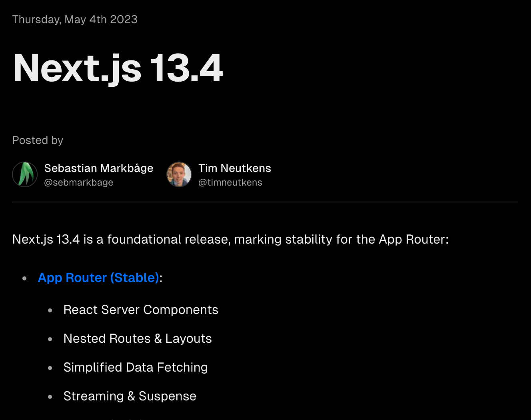
Task: Click bullet beside Streaming & Suspense
Action: [x=50, y=397]
